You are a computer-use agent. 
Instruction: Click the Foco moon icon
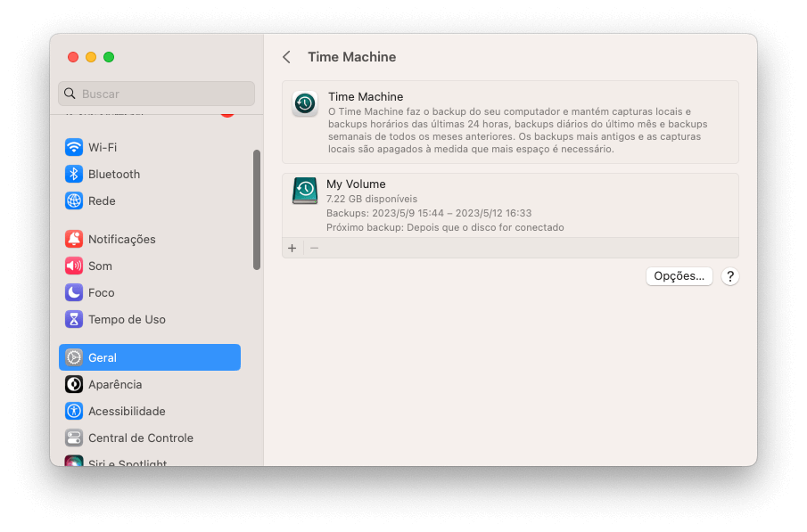(x=74, y=292)
